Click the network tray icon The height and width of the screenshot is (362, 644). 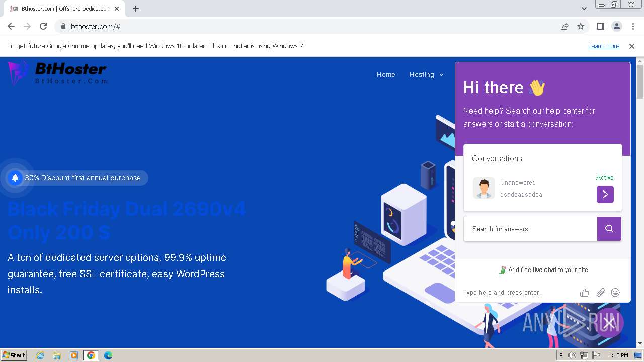pyautogui.click(x=584, y=355)
